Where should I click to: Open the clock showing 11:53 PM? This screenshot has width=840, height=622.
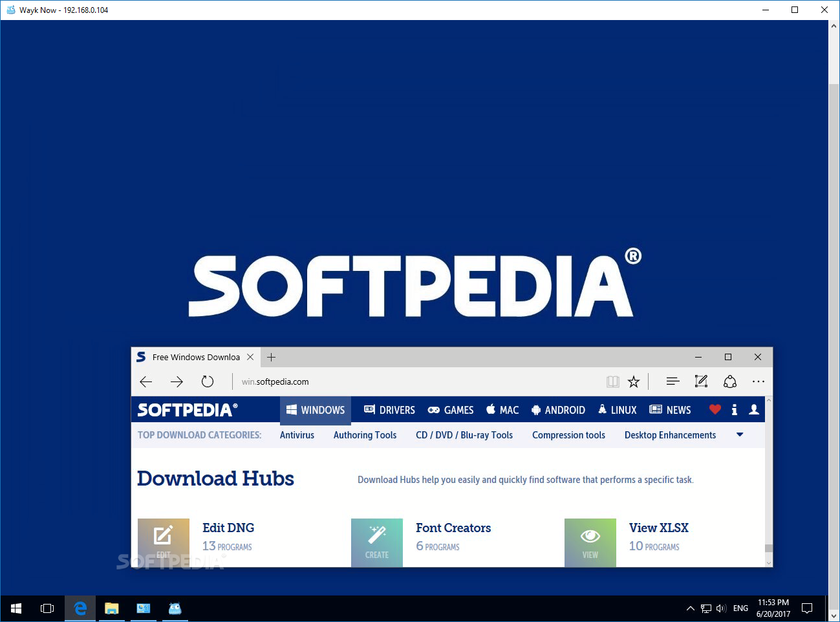773,608
